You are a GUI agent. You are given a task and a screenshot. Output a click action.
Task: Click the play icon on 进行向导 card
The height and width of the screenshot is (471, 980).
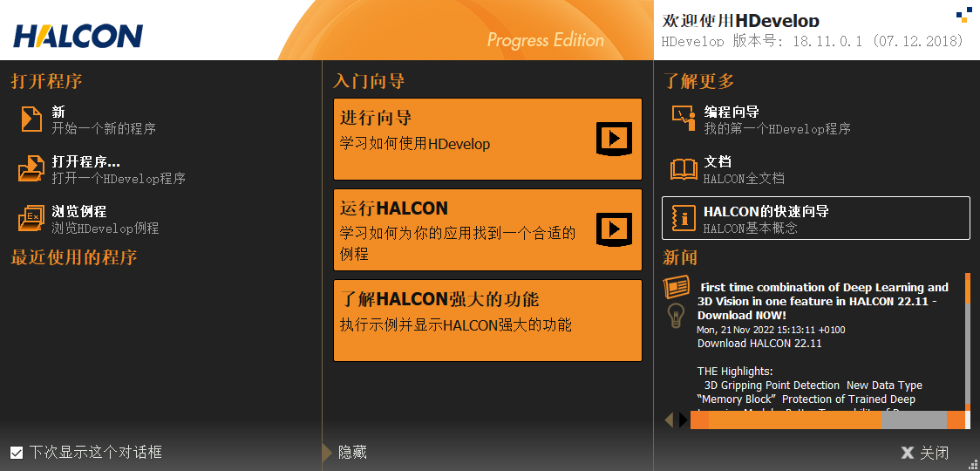[x=615, y=138]
